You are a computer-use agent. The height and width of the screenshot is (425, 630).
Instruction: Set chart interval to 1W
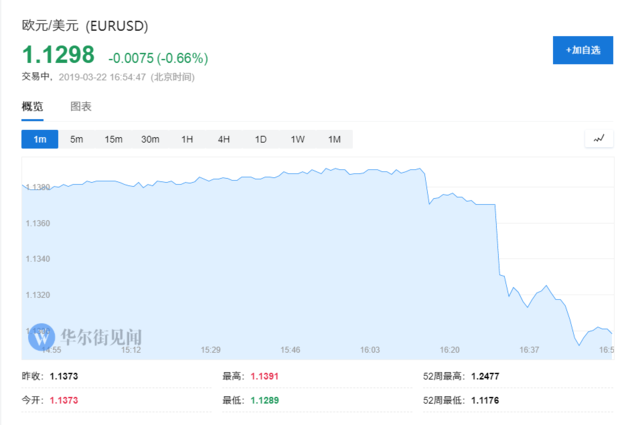click(x=297, y=139)
